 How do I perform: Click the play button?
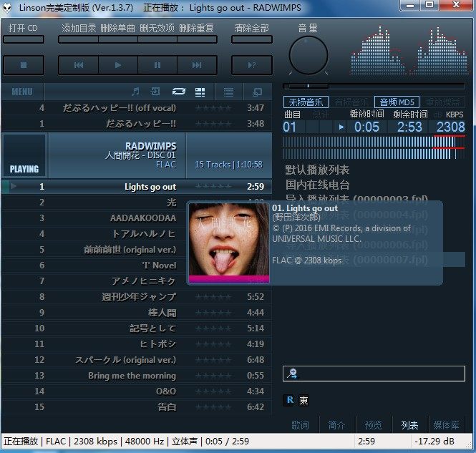point(118,65)
